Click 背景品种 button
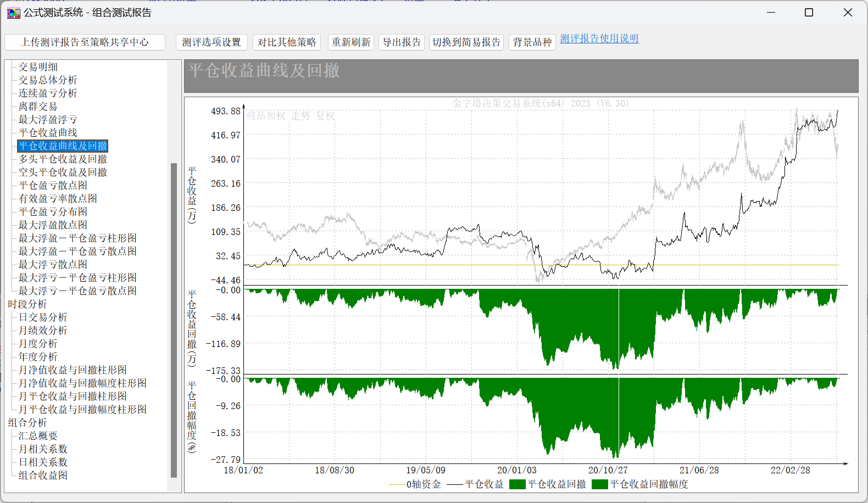Viewport: 868px width, 503px height. click(532, 42)
